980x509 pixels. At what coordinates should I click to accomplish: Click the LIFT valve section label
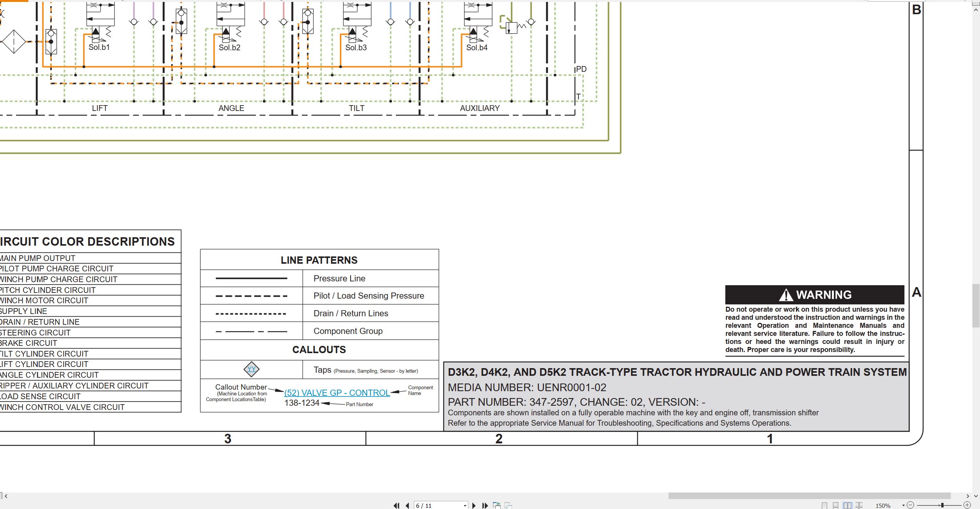tap(100, 108)
